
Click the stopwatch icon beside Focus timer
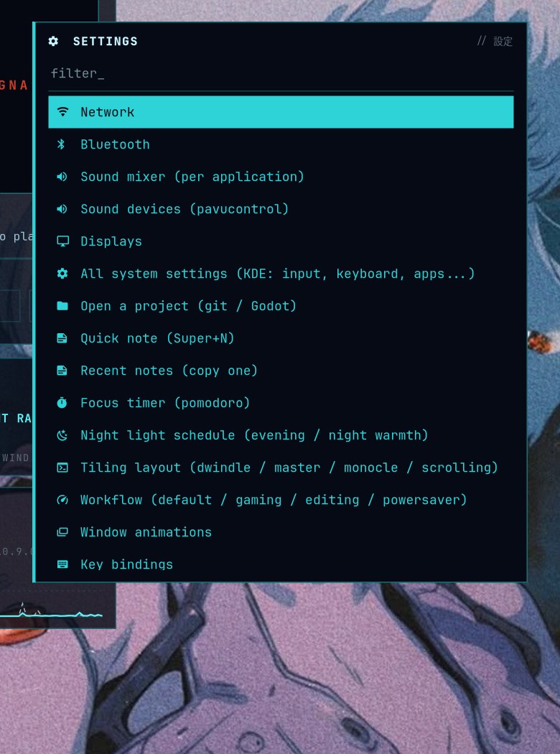(62, 402)
